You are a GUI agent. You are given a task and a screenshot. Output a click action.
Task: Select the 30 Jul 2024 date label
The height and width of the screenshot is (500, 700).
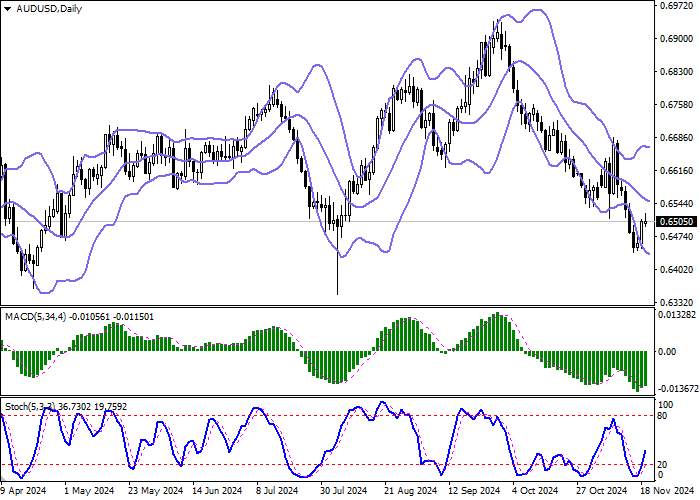tap(346, 491)
